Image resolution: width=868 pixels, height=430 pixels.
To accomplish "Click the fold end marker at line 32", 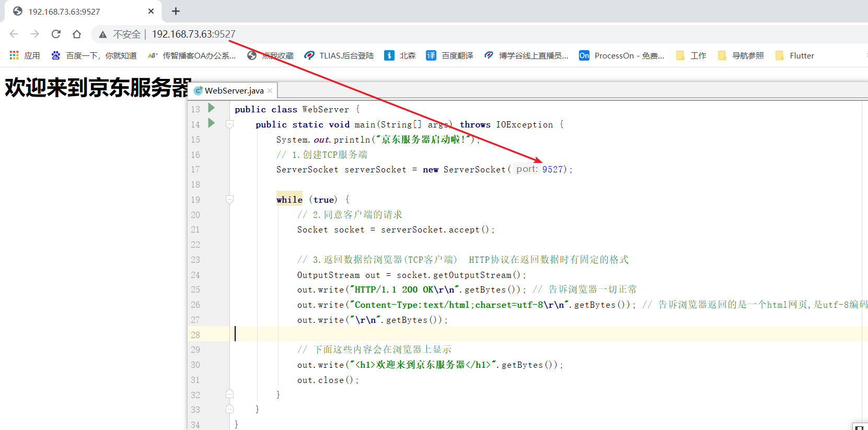I will pos(229,394).
